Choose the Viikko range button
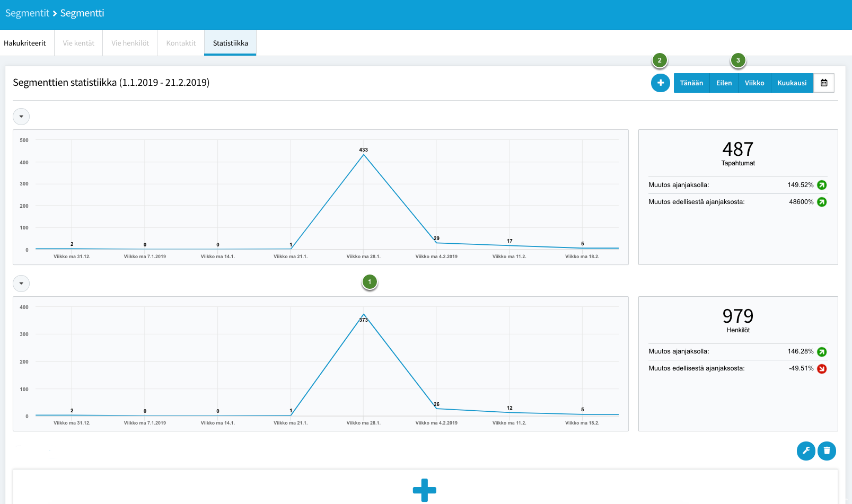Screen dimensions: 852x504 [754, 83]
